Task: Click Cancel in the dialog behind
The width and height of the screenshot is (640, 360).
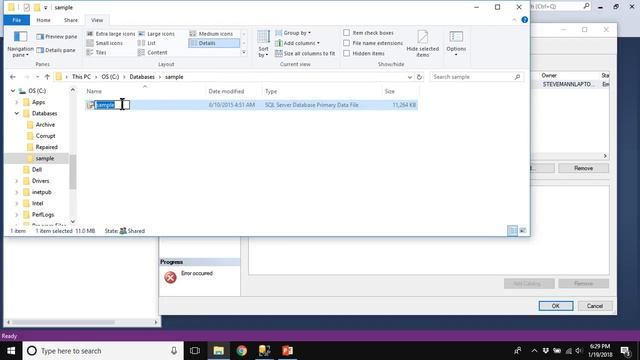Action: [x=595, y=306]
